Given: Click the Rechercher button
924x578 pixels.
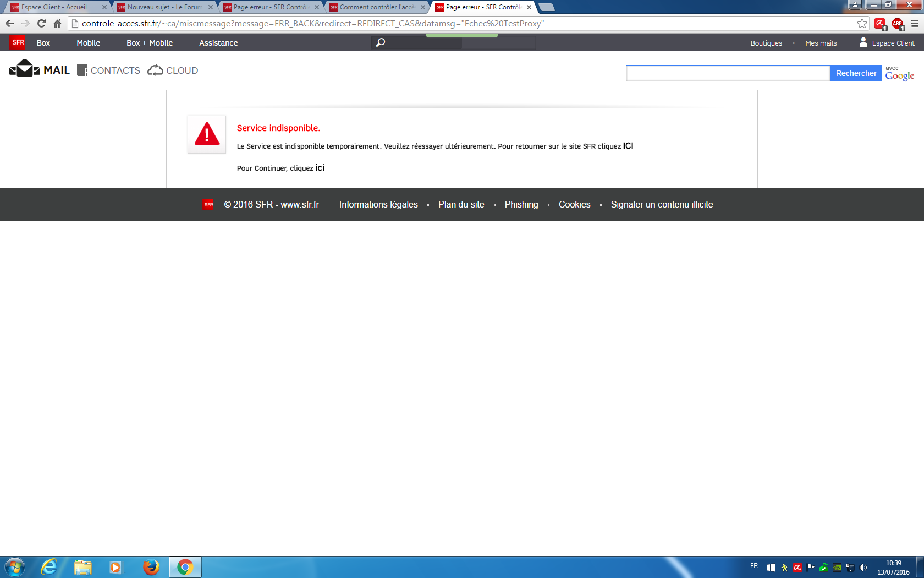Looking at the screenshot, I should click(x=856, y=73).
